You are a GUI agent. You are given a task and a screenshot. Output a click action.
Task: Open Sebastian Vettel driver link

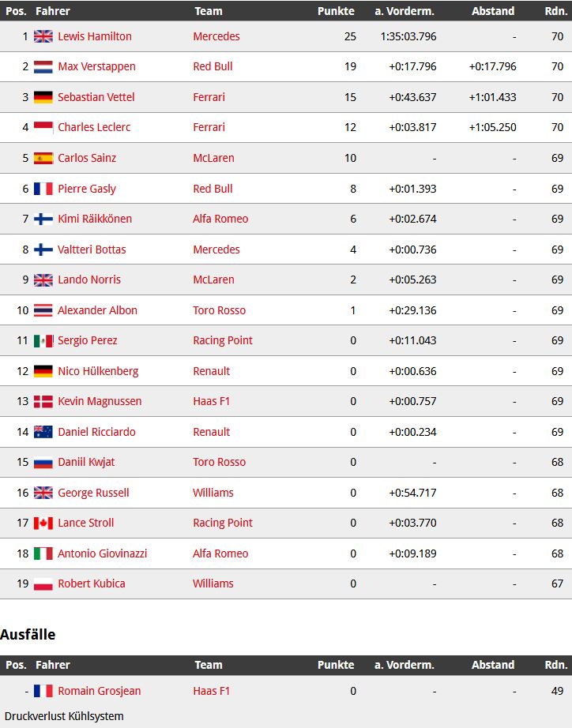coord(96,97)
